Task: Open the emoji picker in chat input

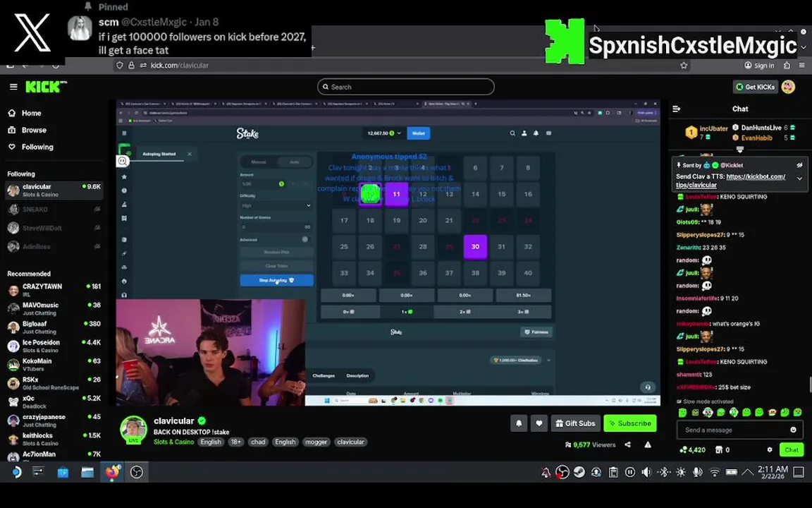Action: coord(794,430)
